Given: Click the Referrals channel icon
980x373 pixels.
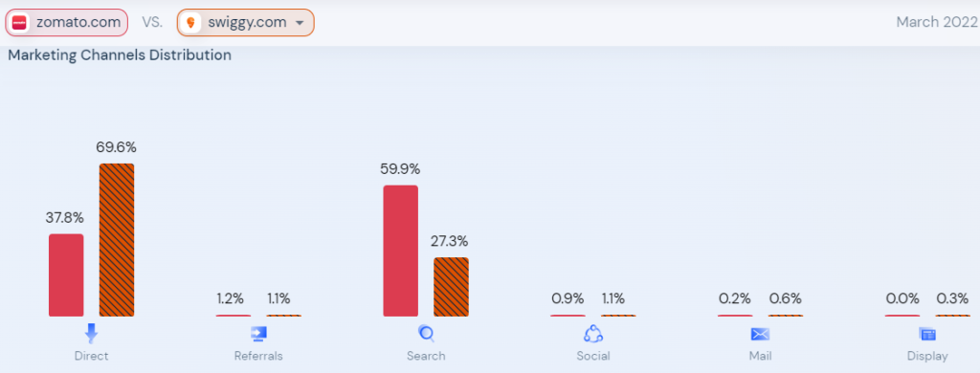Looking at the screenshot, I should [x=258, y=334].
